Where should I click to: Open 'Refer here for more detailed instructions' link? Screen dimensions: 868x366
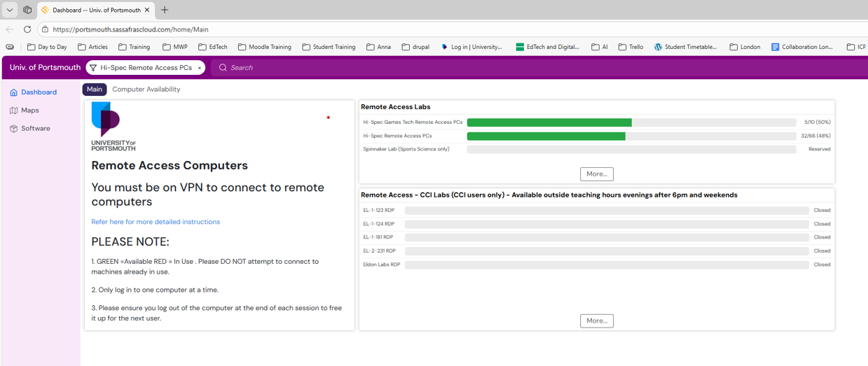tap(156, 222)
